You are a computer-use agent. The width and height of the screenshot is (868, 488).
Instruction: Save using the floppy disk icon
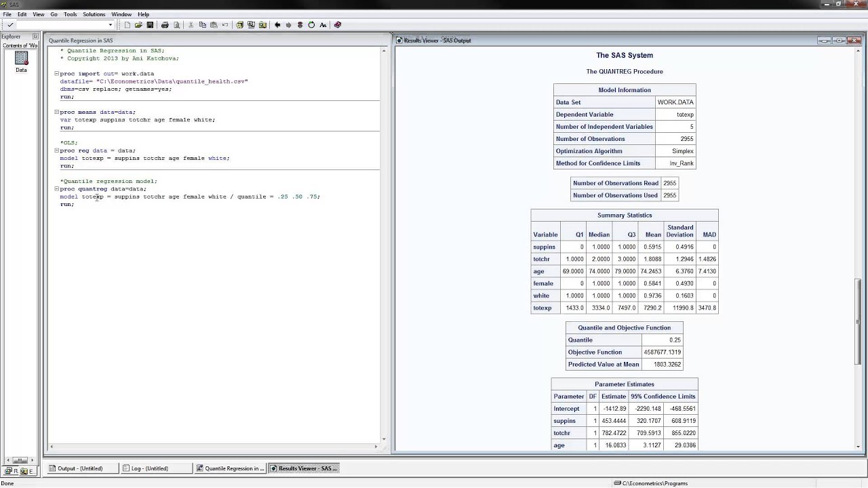coord(150,25)
